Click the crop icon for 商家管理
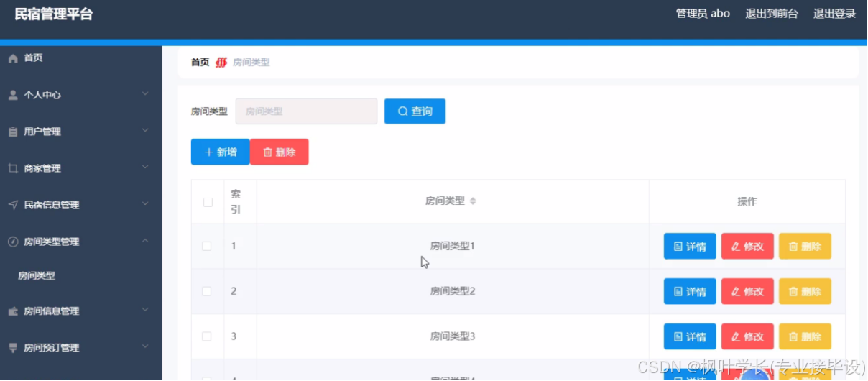 click(x=13, y=168)
